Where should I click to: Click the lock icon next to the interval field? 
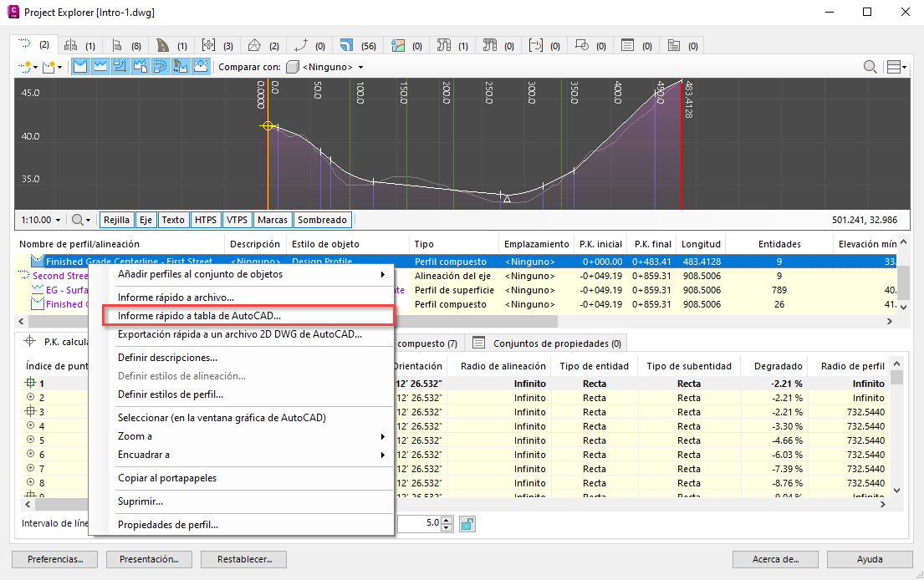coord(467,524)
